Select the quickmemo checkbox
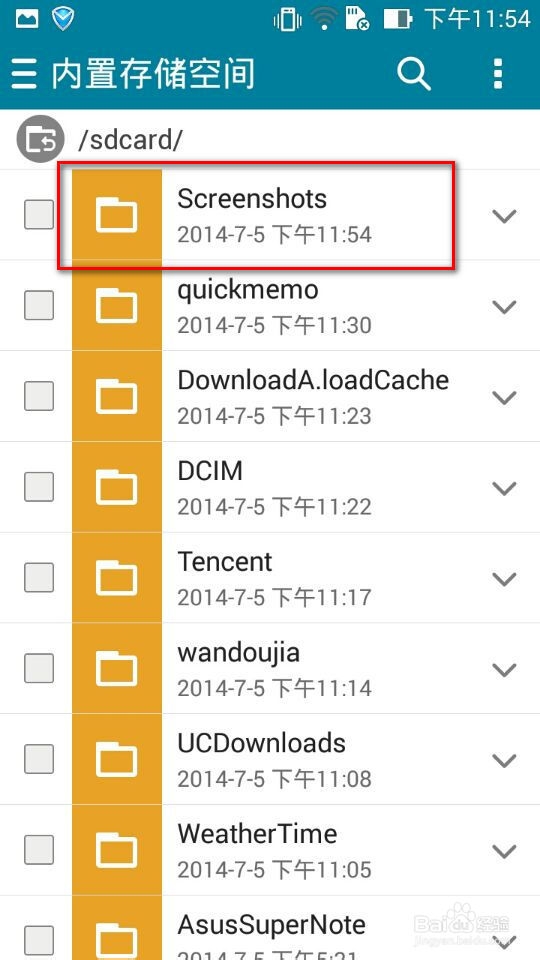Image resolution: width=540 pixels, height=960 pixels. click(x=39, y=306)
